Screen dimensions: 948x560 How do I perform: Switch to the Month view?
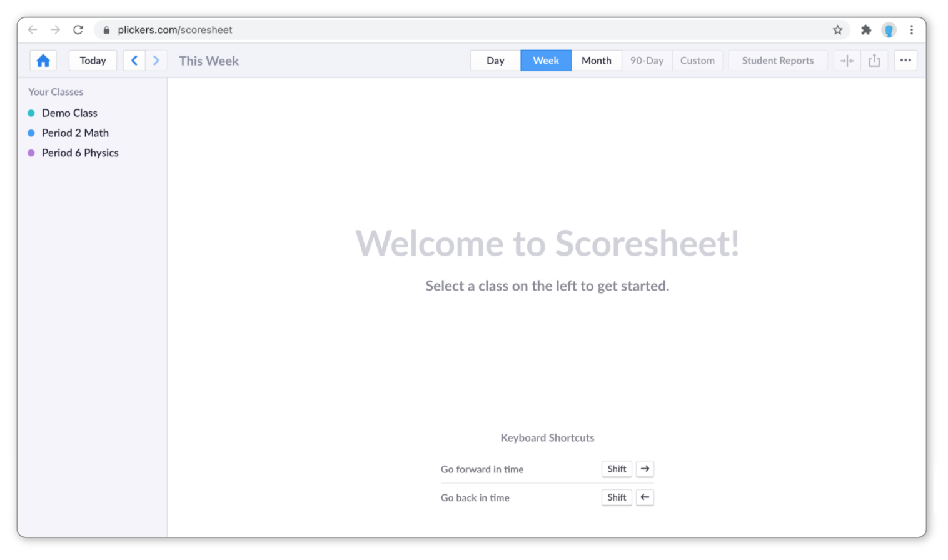pyautogui.click(x=597, y=61)
